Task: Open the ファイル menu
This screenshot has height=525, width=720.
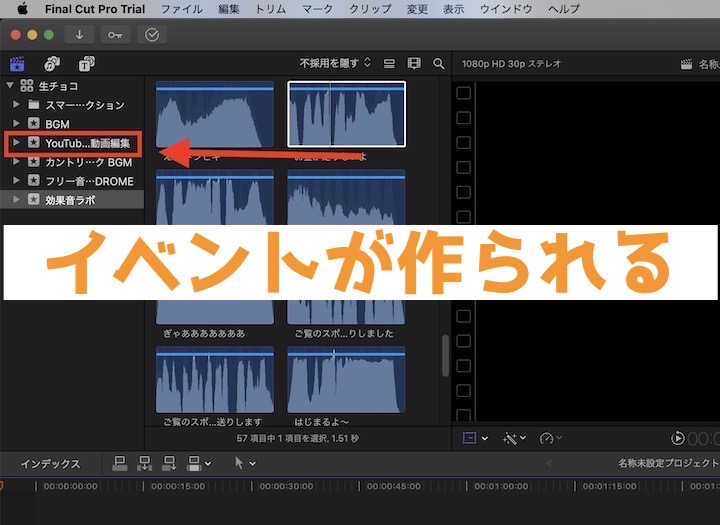Action: (x=181, y=9)
